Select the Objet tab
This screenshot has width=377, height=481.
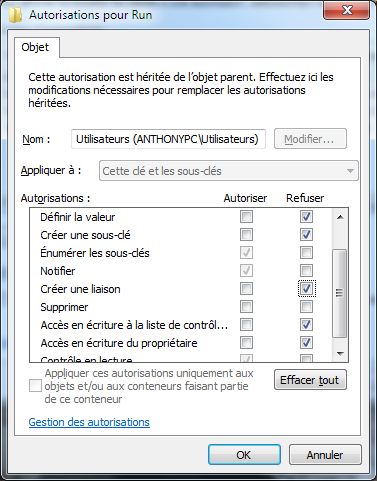point(35,47)
